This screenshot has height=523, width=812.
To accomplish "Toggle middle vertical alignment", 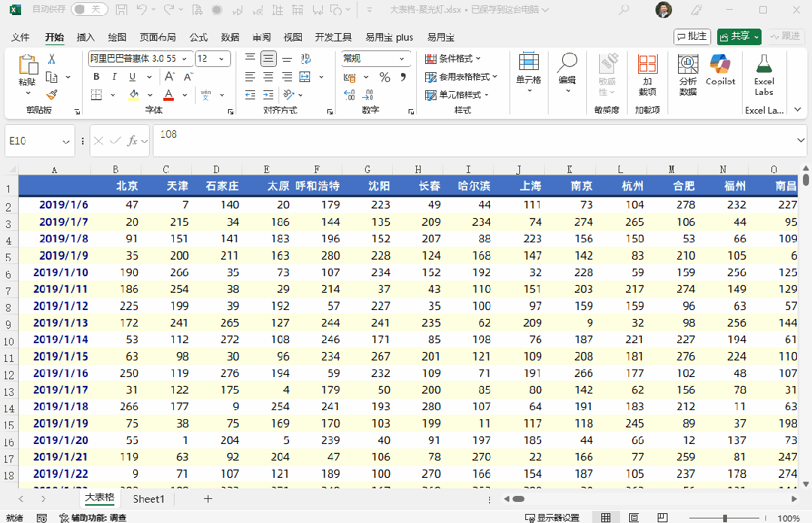I will click(x=268, y=59).
